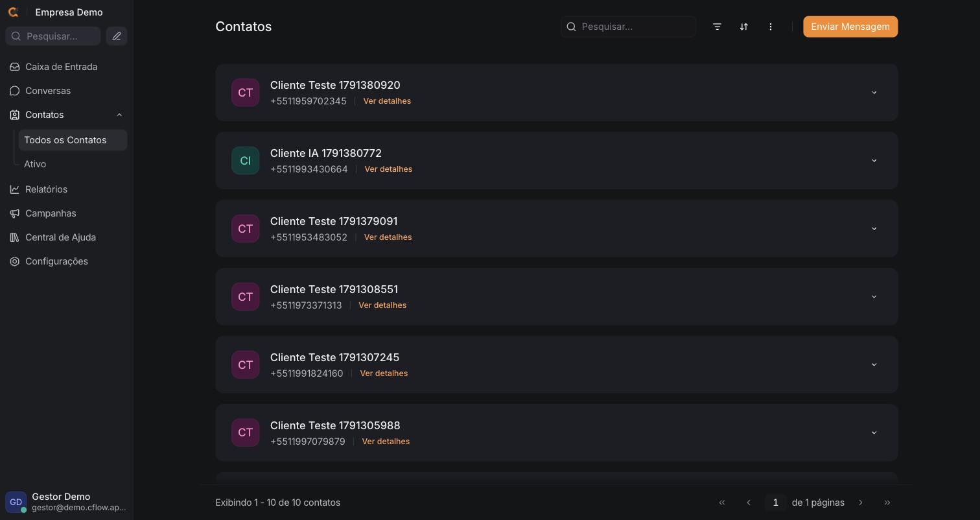Click the app logo beside Empresa Demo
The width and height of the screenshot is (980, 520).
[x=13, y=12]
